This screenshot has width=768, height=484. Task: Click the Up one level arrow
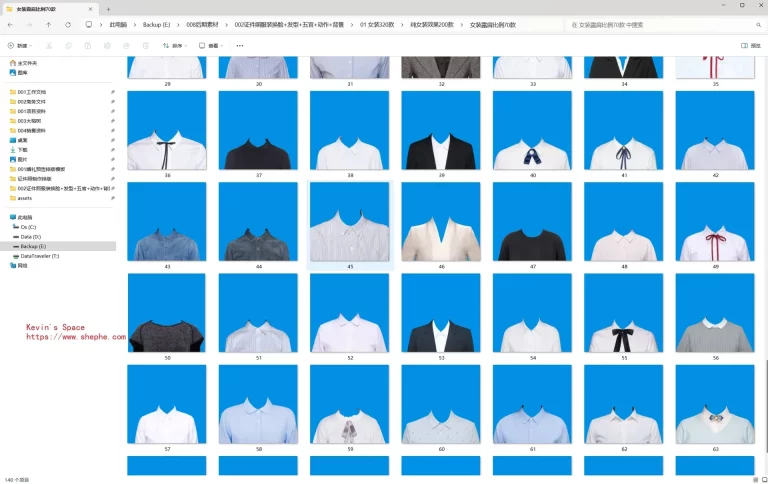coord(48,24)
